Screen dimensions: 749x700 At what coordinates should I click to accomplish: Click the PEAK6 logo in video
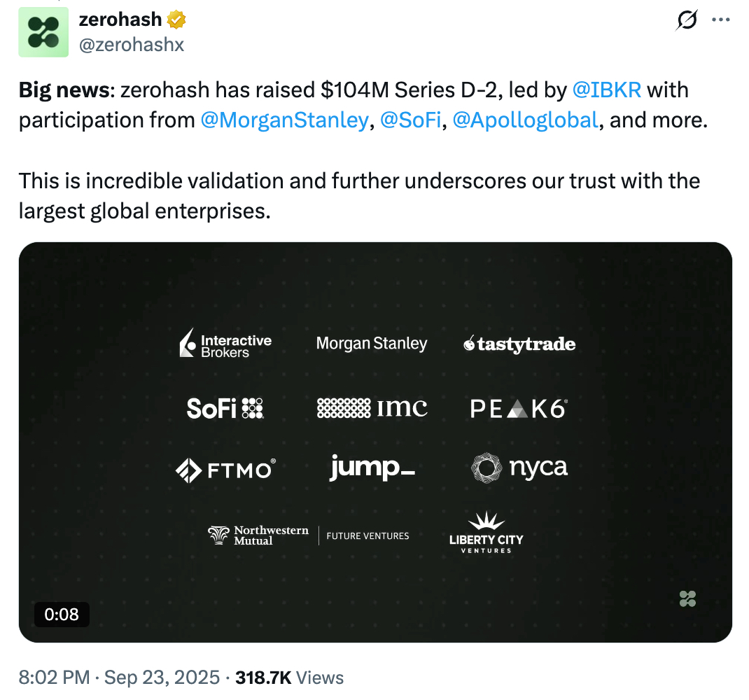pos(519,408)
